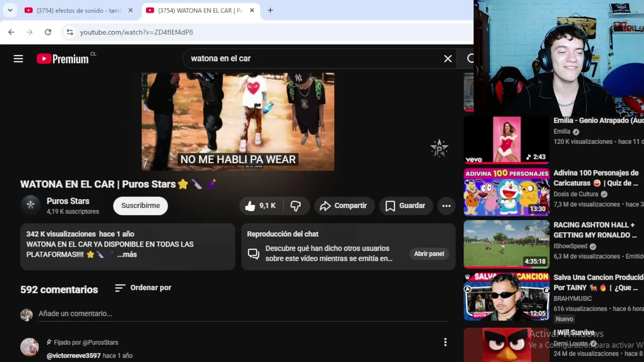Viewport: 644px width, 362px height.
Task: Click the Puros Stars star watermark on the video
Action: (439, 148)
